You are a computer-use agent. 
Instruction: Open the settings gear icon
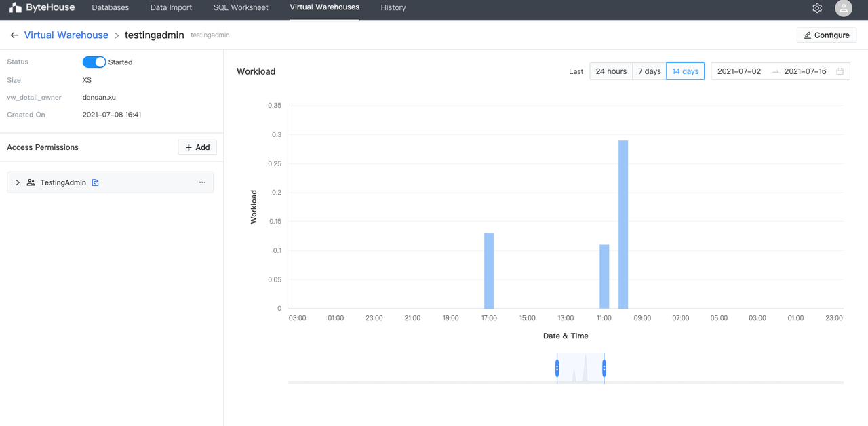tap(817, 8)
